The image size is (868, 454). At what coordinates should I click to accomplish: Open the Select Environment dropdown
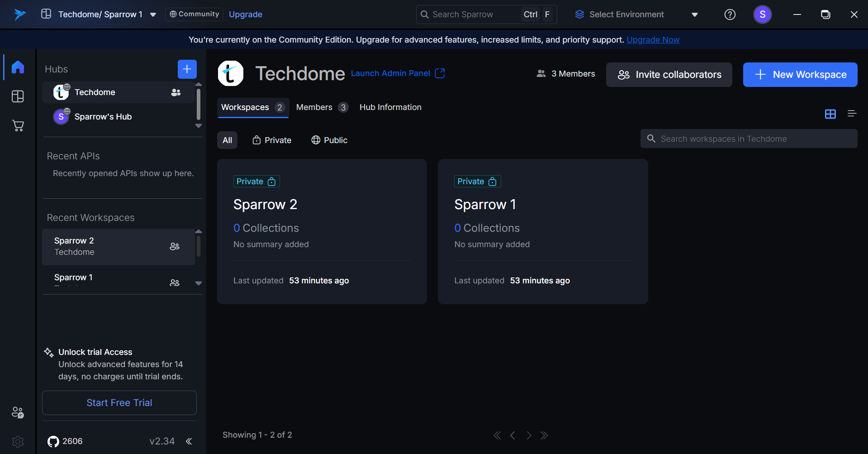point(636,14)
